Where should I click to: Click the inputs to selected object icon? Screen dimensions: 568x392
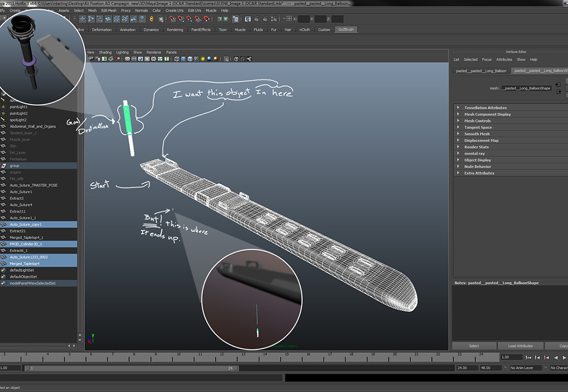(219, 19)
